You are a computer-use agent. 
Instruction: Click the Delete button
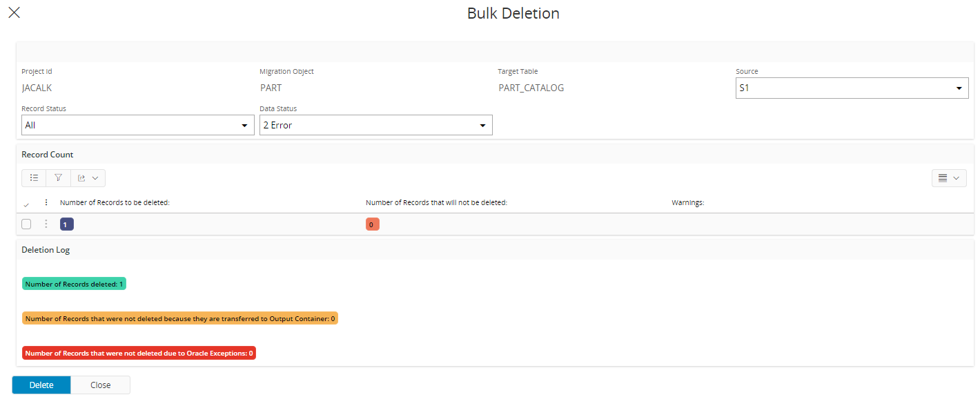(x=41, y=385)
